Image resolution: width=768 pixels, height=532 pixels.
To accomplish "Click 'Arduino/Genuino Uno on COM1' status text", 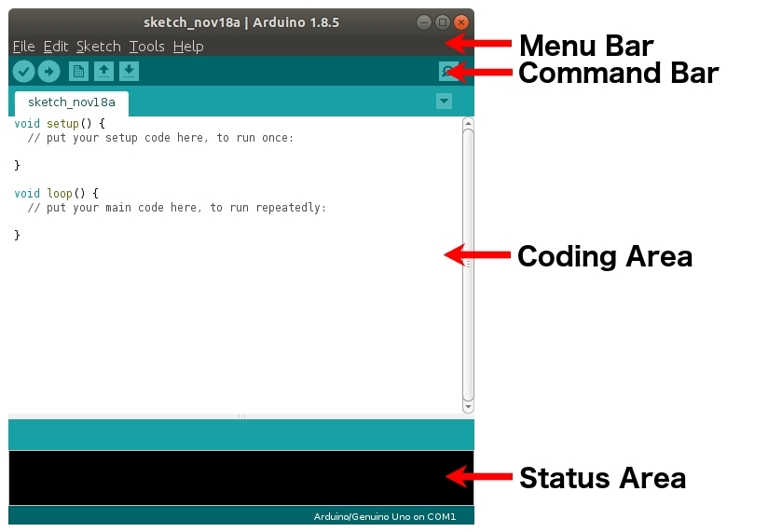I will pos(385,517).
